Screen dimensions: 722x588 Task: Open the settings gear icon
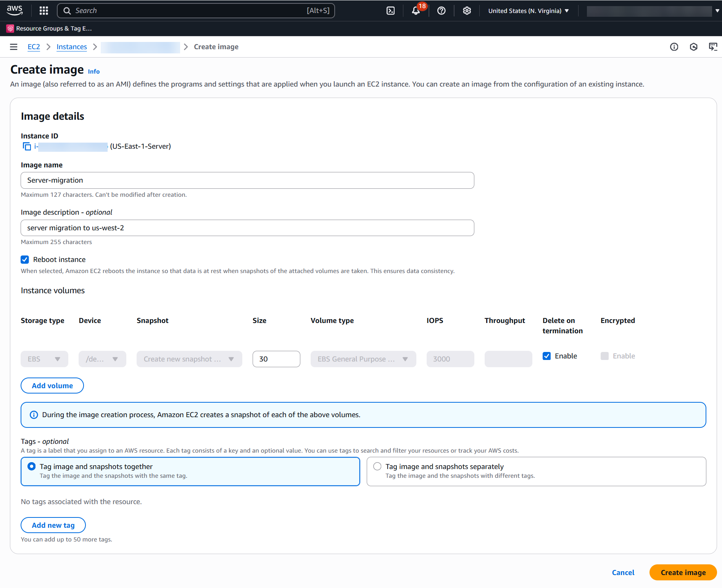467,11
